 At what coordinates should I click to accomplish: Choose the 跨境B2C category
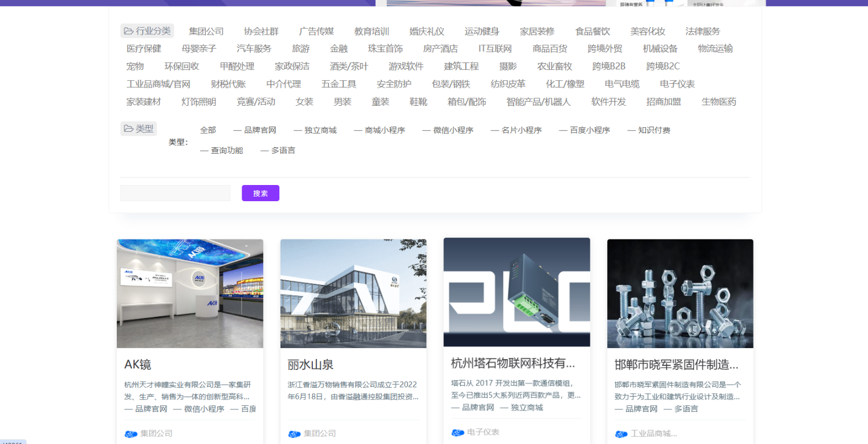tap(663, 66)
